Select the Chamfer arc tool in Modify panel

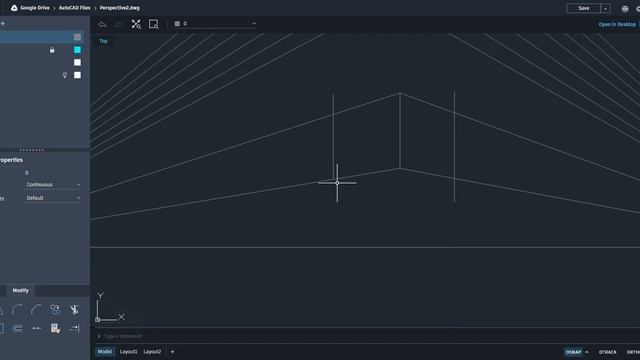[36, 310]
